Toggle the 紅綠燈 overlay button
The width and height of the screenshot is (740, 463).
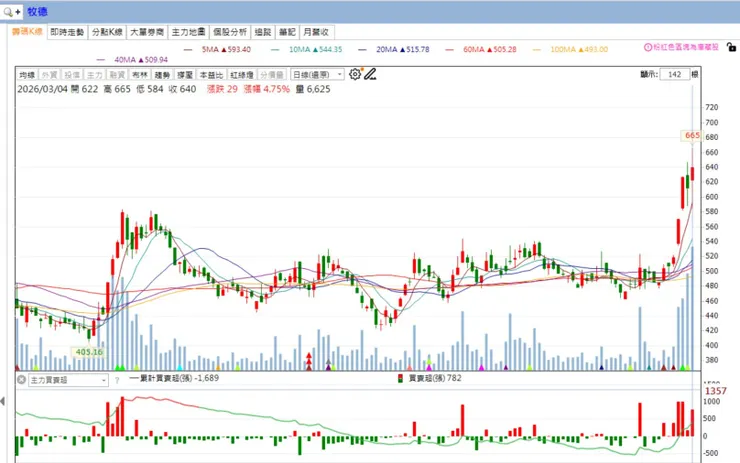tap(242, 75)
